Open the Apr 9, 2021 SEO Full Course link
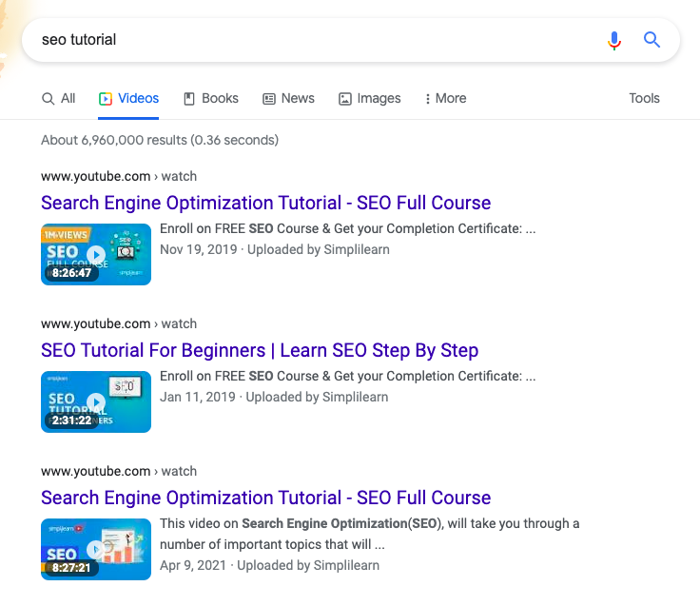Viewport: 700px width, 606px height. 265,498
